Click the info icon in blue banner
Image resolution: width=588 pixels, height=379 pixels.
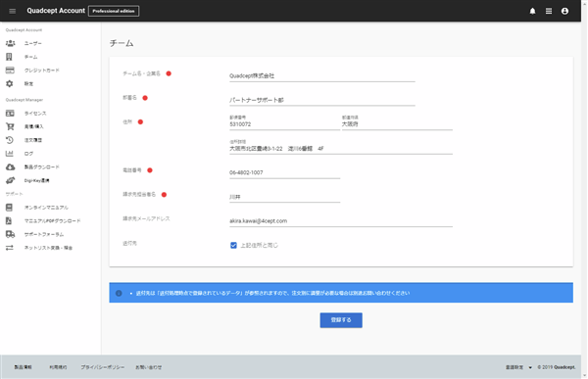click(119, 293)
